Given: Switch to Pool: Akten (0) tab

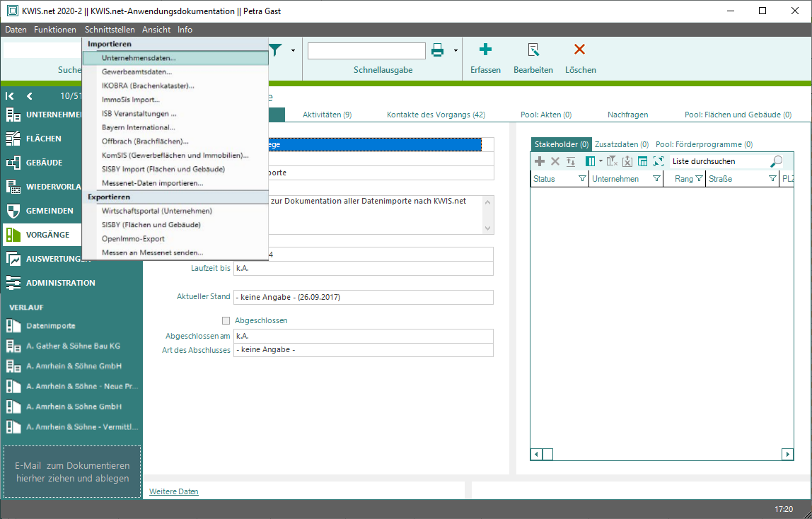Looking at the screenshot, I should click(x=546, y=115).
